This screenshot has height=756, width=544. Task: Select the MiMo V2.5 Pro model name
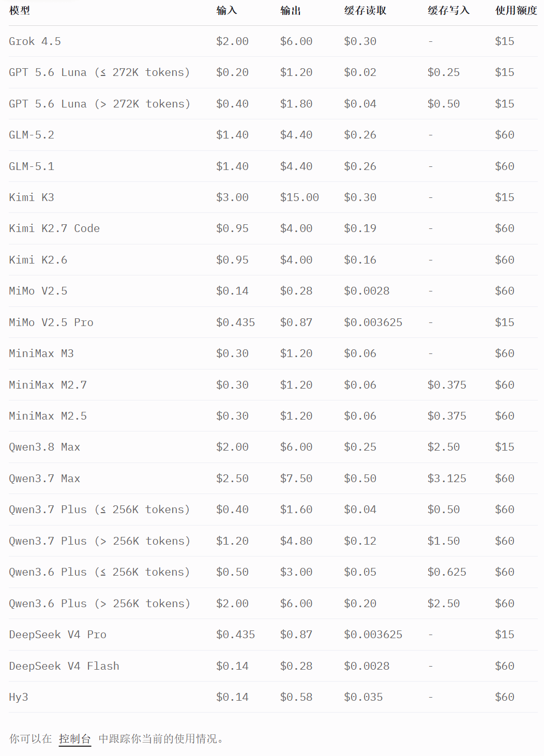pyautogui.click(x=51, y=322)
